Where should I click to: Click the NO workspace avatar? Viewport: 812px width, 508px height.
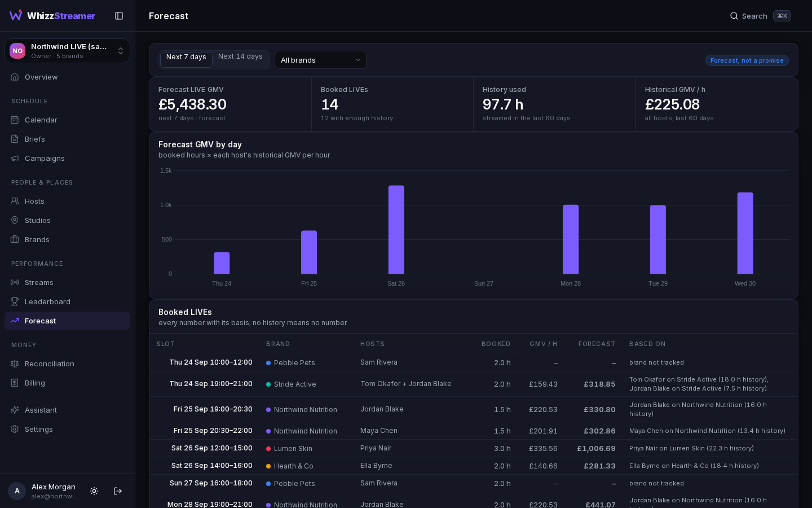pyautogui.click(x=17, y=51)
